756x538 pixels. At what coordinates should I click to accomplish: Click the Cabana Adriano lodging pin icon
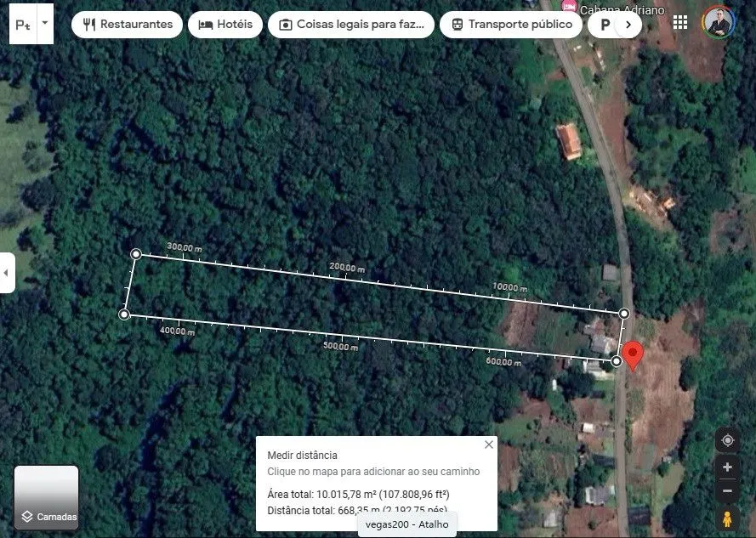(x=570, y=6)
